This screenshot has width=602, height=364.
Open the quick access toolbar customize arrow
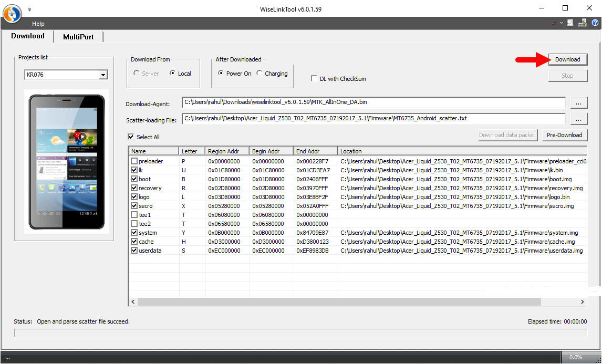pos(29,9)
